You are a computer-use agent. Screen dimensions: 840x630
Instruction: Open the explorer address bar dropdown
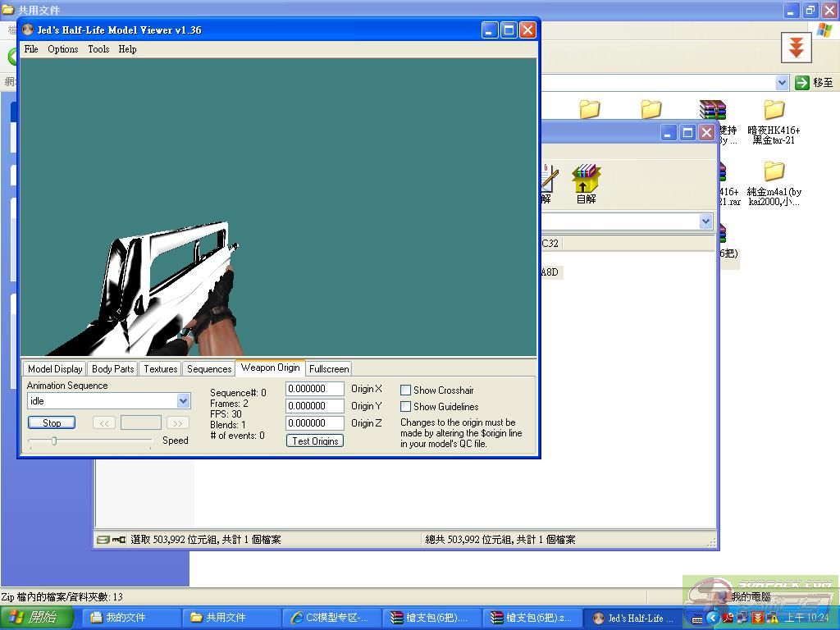[782, 83]
